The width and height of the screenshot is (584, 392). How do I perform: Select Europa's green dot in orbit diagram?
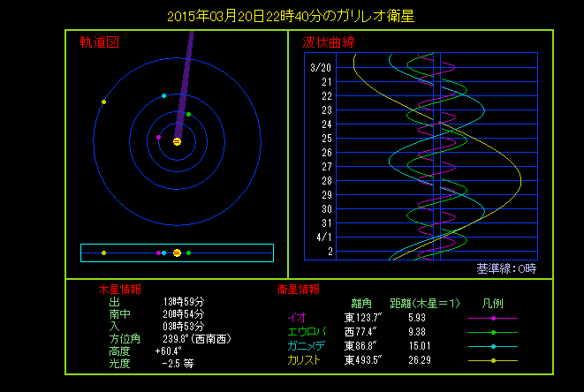coord(188,115)
